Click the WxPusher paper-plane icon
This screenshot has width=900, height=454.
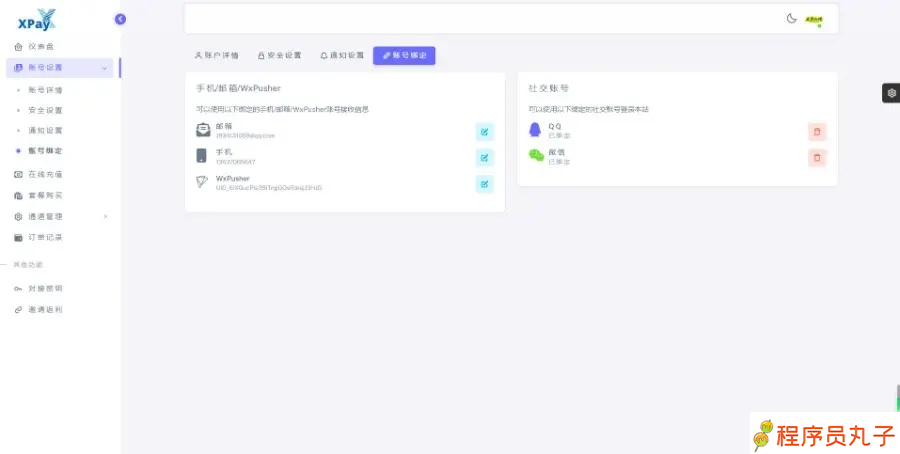(x=202, y=182)
